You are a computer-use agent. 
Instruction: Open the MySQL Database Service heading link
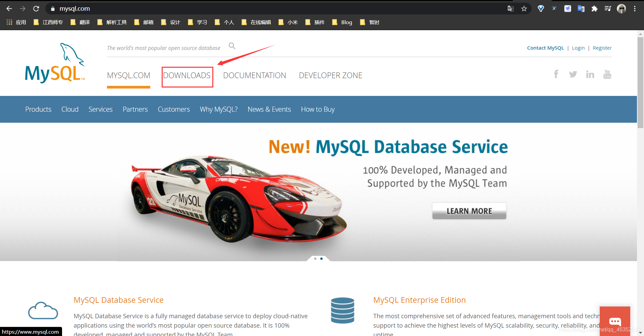(118, 300)
